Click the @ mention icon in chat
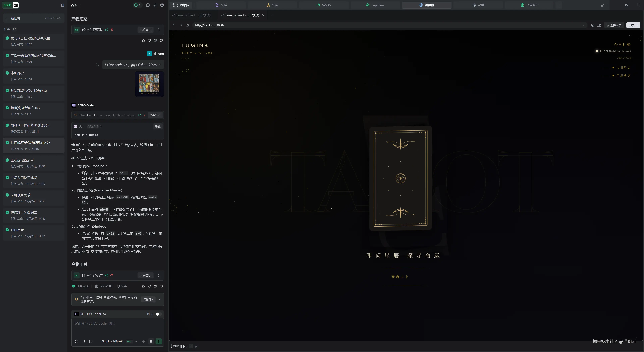The image size is (644, 352). pyautogui.click(x=76, y=341)
